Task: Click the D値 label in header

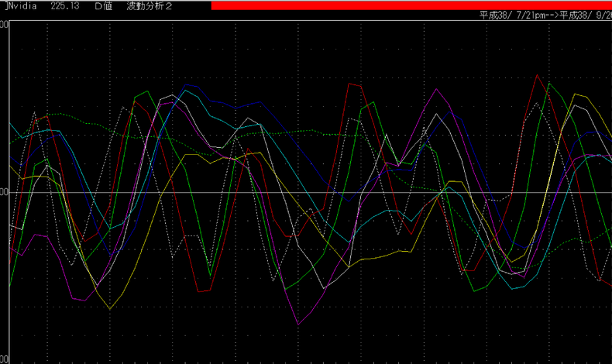Action: point(104,6)
